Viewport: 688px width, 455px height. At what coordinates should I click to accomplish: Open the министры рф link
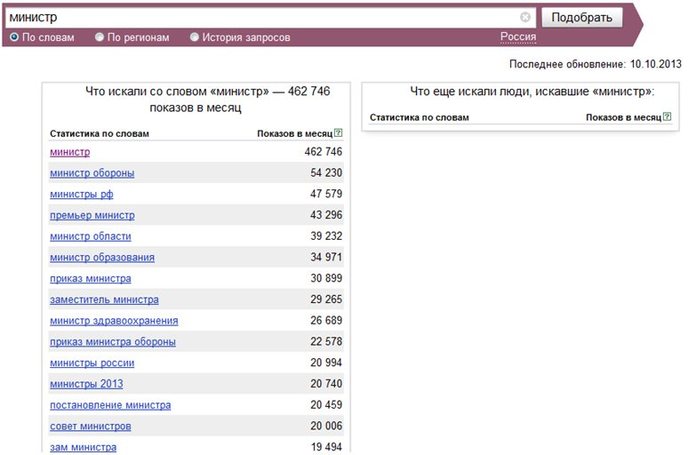click(82, 194)
